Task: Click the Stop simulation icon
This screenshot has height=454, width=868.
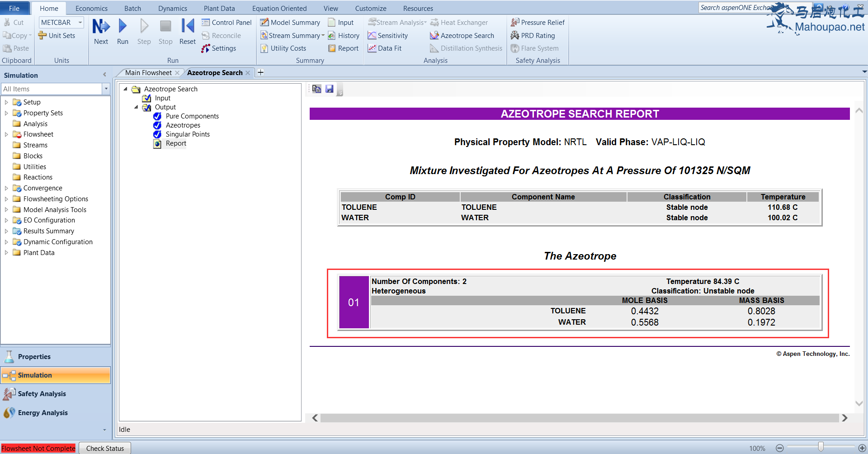Action: (165, 32)
